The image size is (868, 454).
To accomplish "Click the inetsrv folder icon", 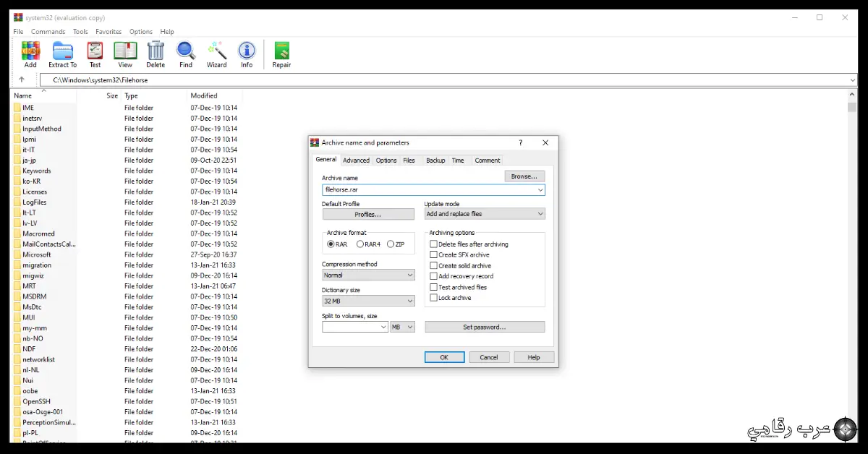I will point(17,118).
